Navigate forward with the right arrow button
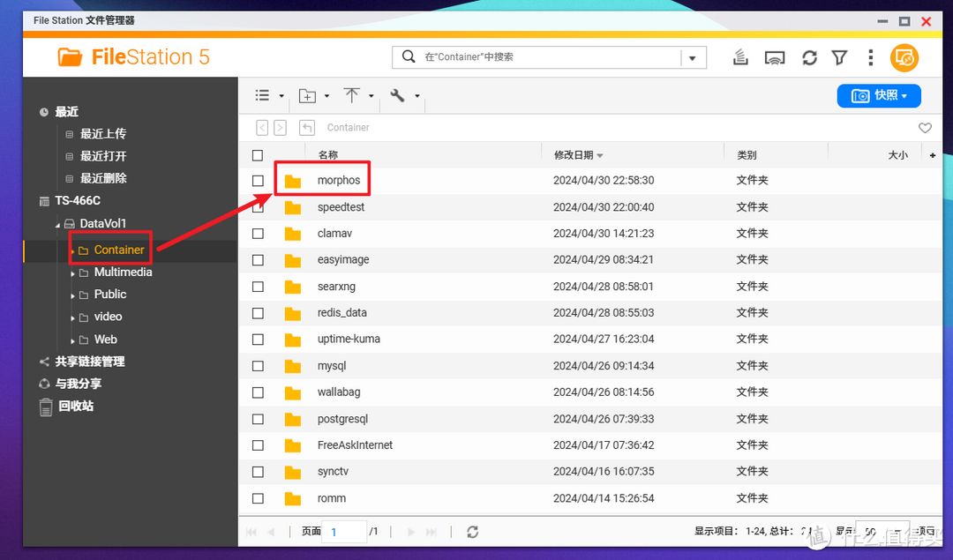The width and height of the screenshot is (953, 560). tap(281, 128)
